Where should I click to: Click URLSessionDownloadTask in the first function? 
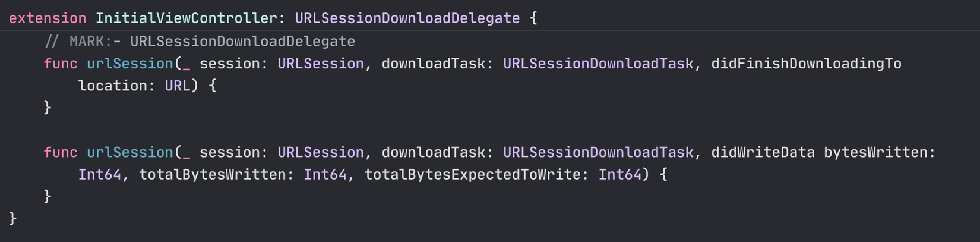(598, 64)
